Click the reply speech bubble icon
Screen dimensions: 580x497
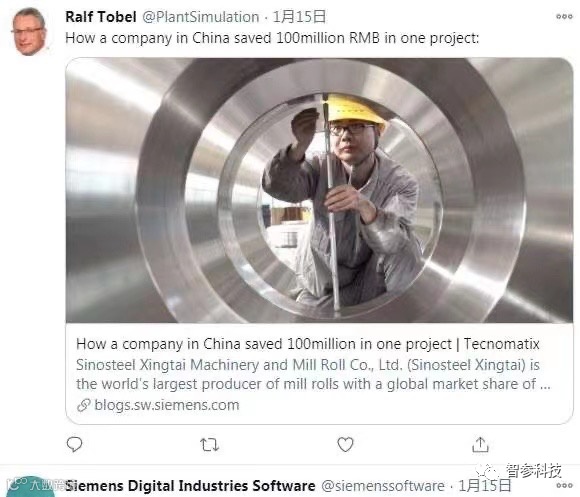pos(74,444)
